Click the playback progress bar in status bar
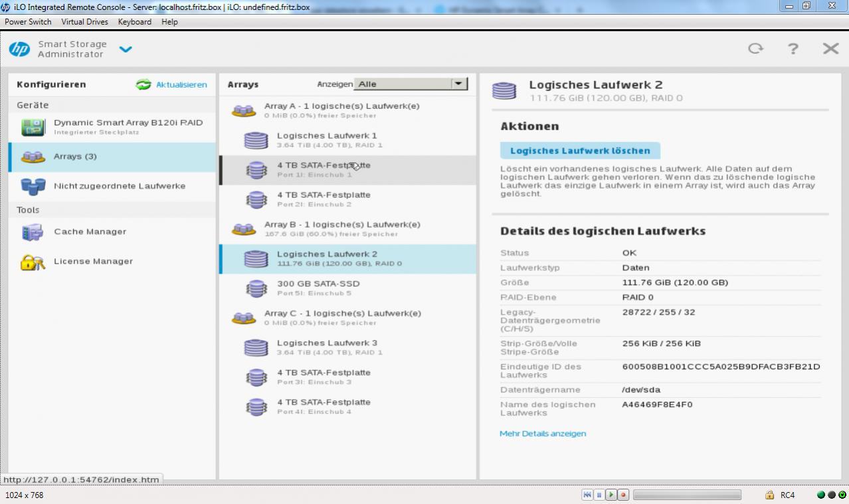Viewport: 849px width, 504px height. (x=687, y=495)
